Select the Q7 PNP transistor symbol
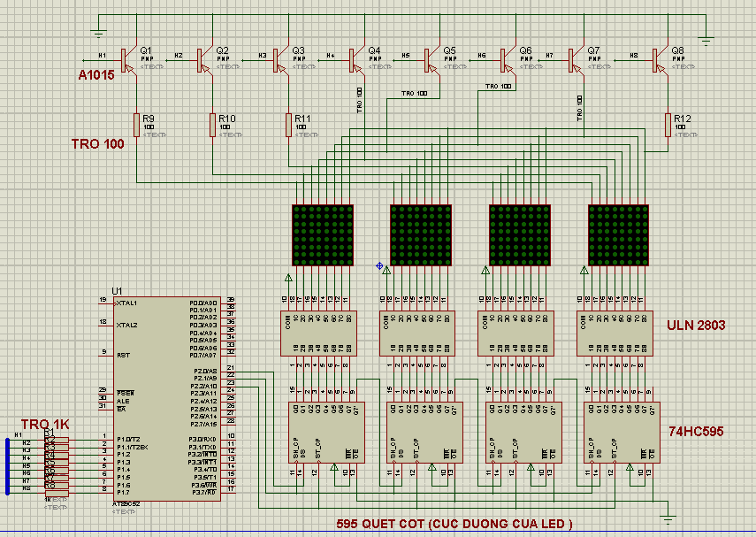756x537 pixels. coord(577,61)
